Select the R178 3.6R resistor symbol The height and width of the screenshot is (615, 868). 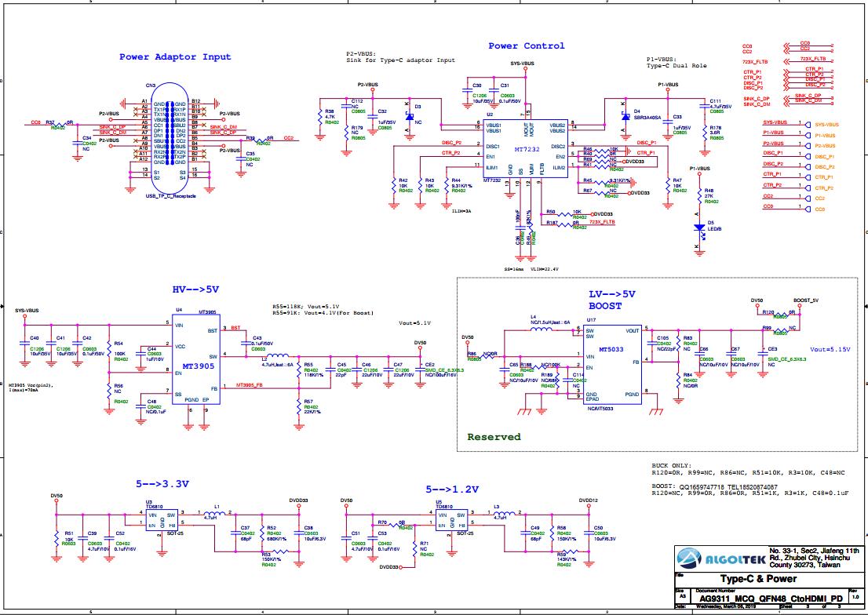(x=704, y=133)
